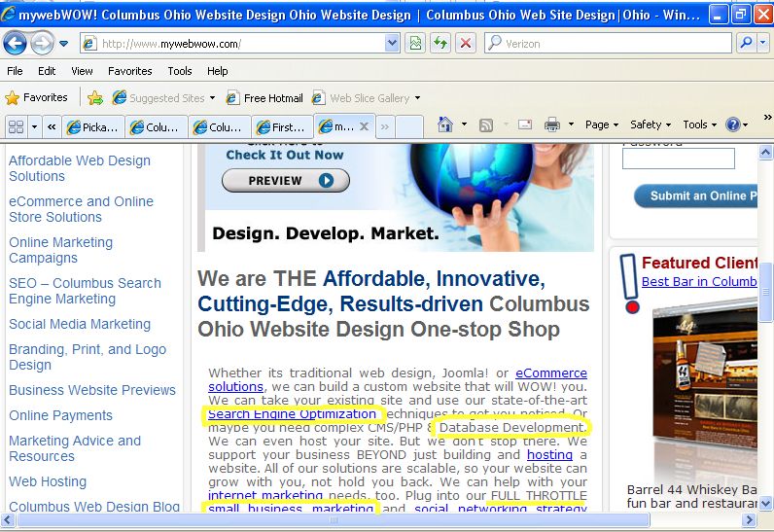
Task: Open Social Media Marketing link
Action: tap(80, 324)
